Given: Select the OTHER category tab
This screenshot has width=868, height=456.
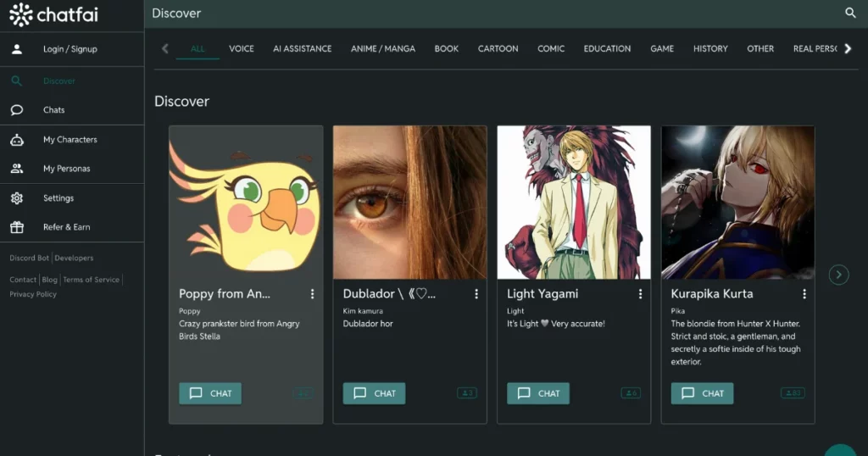Looking at the screenshot, I should click(760, 48).
